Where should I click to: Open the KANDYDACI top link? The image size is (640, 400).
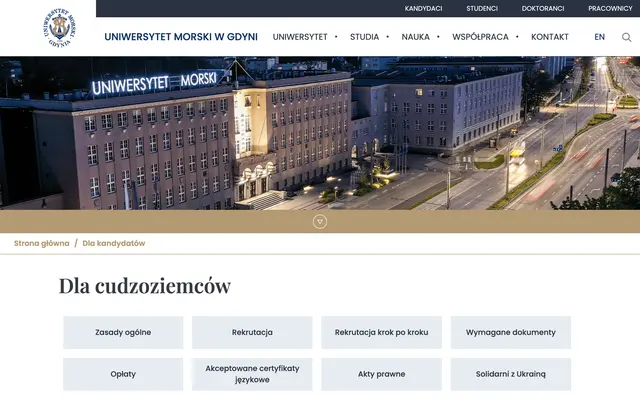pyautogui.click(x=423, y=9)
